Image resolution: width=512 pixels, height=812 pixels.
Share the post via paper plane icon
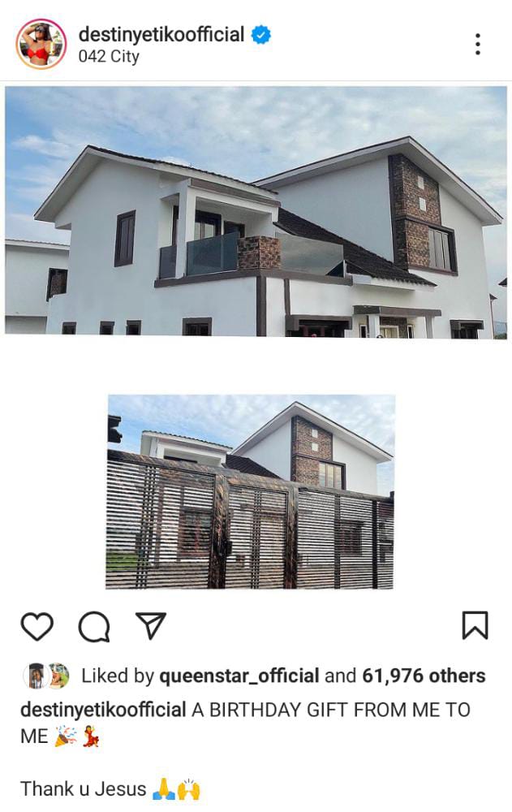coord(150,625)
